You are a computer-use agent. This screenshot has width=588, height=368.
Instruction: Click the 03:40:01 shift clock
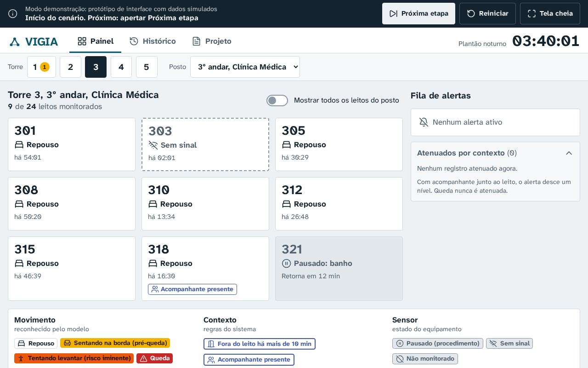point(546,41)
